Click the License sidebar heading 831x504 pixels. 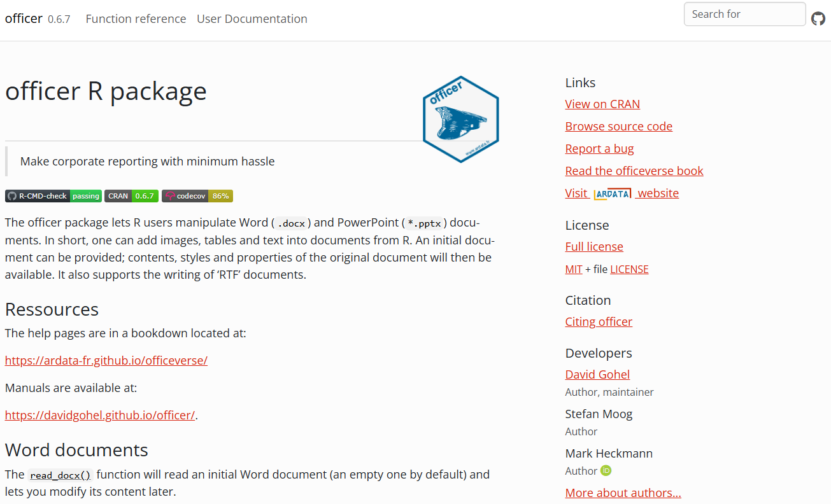point(587,225)
